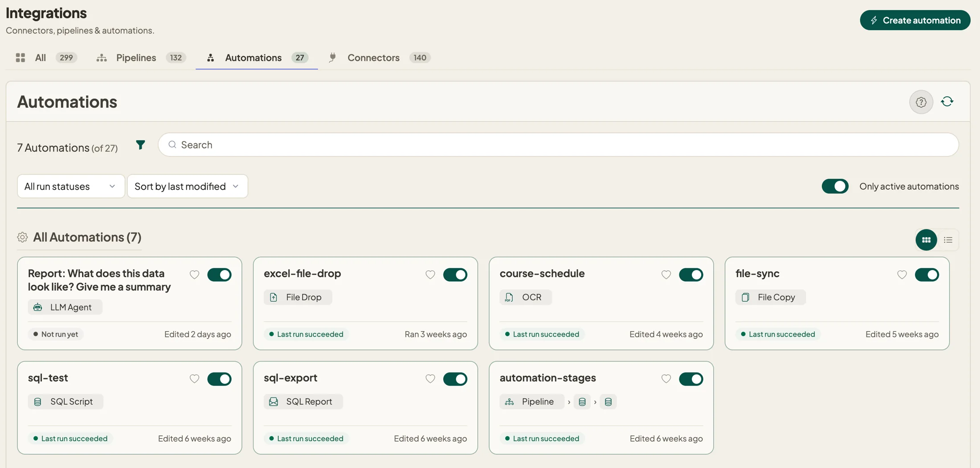Open the help question mark icon
980x468 pixels.
coord(921,102)
